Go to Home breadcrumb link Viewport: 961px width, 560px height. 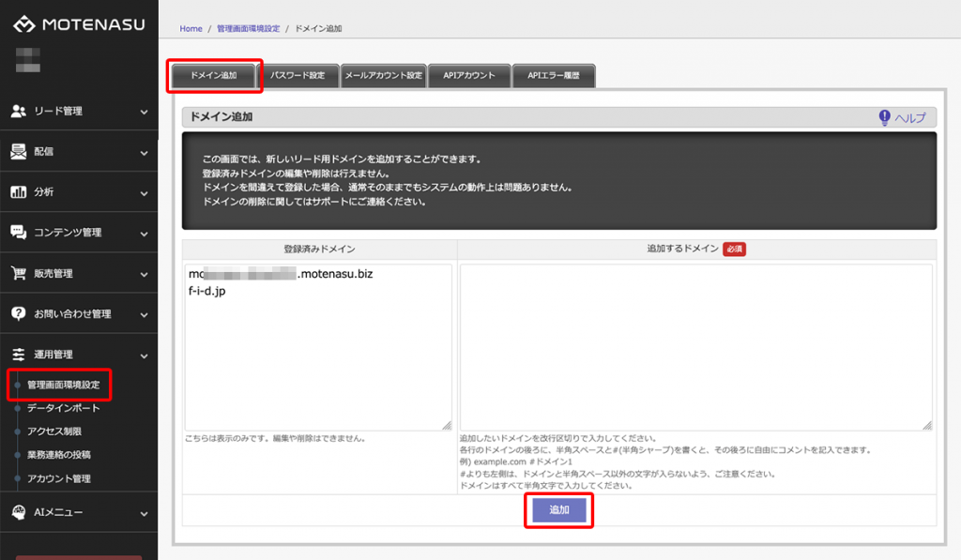(x=191, y=29)
